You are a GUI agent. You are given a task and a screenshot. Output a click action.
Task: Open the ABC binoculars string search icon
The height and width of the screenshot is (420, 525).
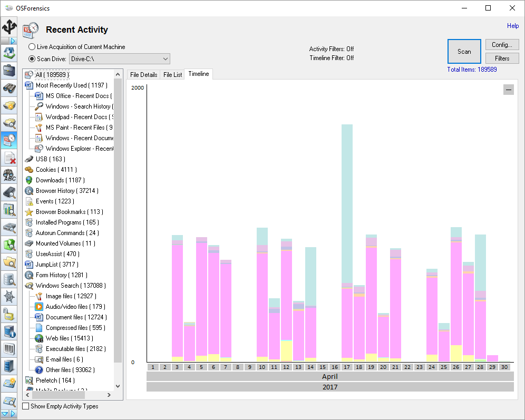(x=9, y=175)
